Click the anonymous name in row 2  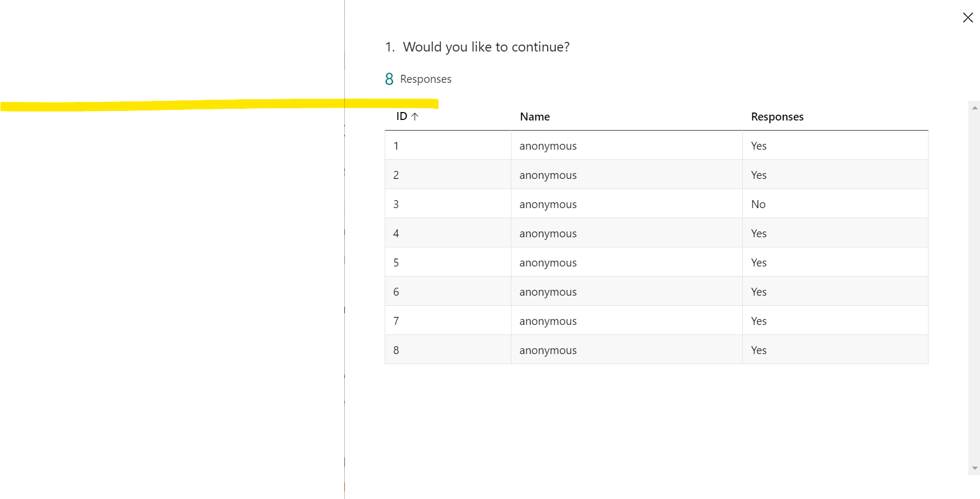[548, 175]
